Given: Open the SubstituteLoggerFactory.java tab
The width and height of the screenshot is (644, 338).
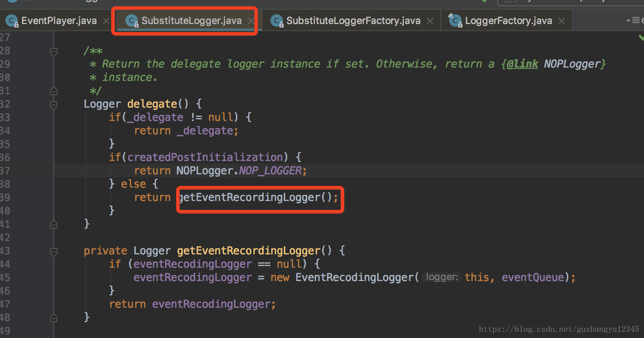Looking at the screenshot, I should 351,20.
